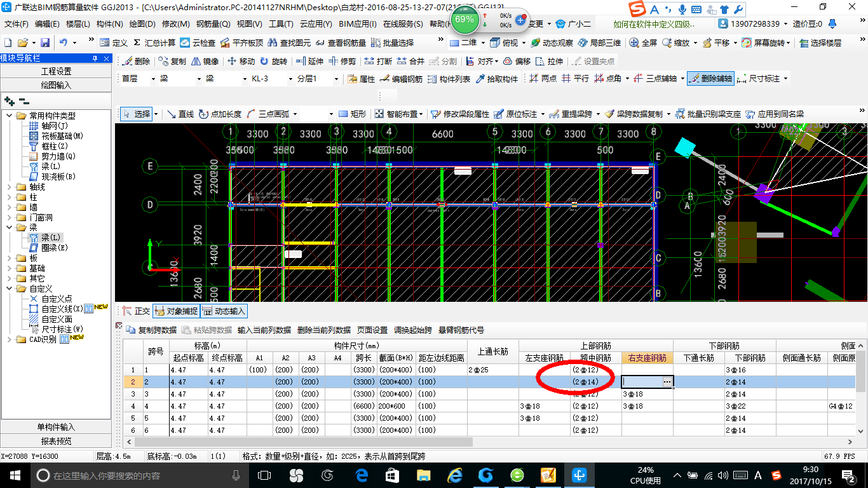Image resolution: width=868 pixels, height=488 pixels.
Task: Select 平行 parallel auxiliary axis
Action: pos(575,79)
